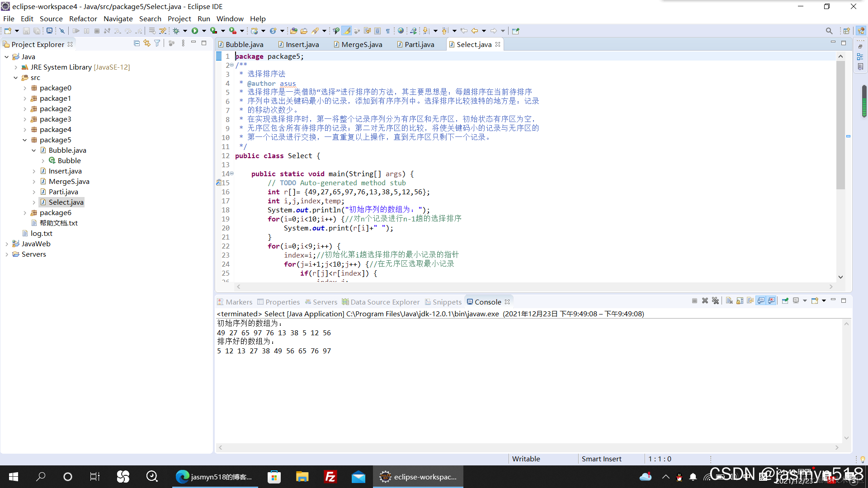Click Back navigation arrow in toolbar
Image resolution: width=868 pixels, height=488 pixels.
(x=475, y=31)
